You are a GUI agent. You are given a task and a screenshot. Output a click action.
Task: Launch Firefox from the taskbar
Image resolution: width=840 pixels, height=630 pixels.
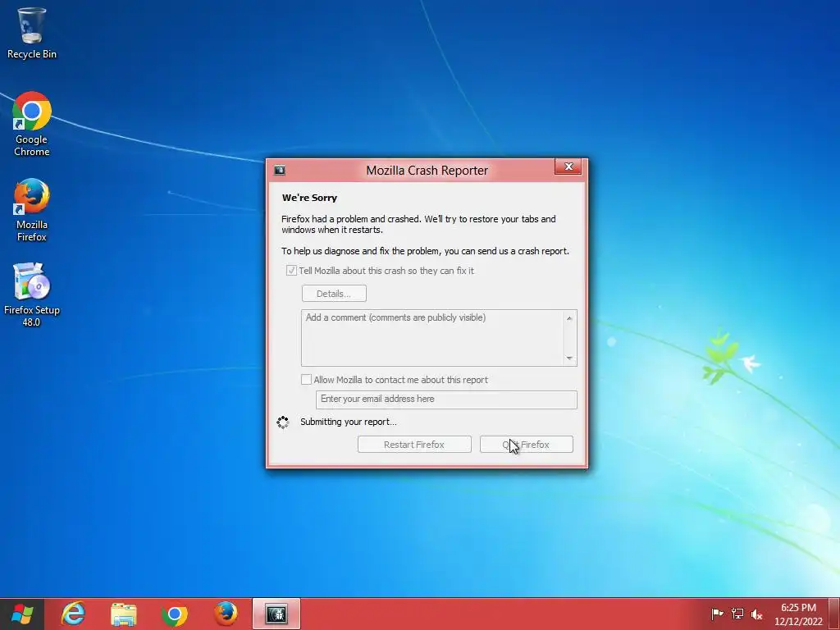[226, 614]
